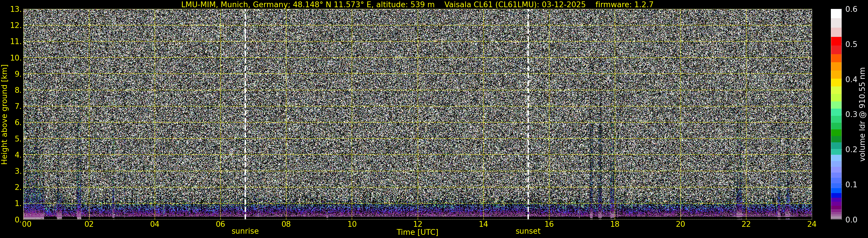Click the height axis tick label 0.
This screenshot has width=868, height=238.
18,220
